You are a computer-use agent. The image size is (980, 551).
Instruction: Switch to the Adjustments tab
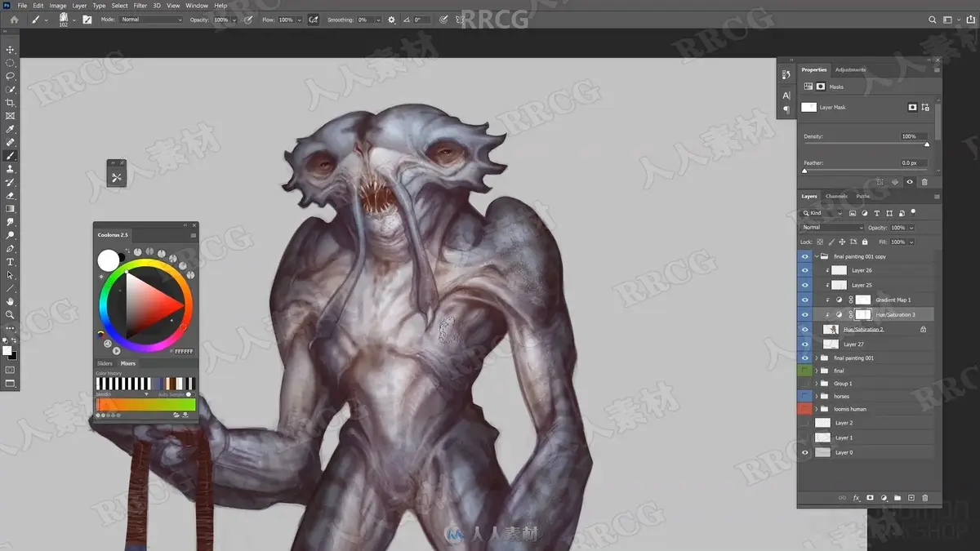click(x=850, y=69)
